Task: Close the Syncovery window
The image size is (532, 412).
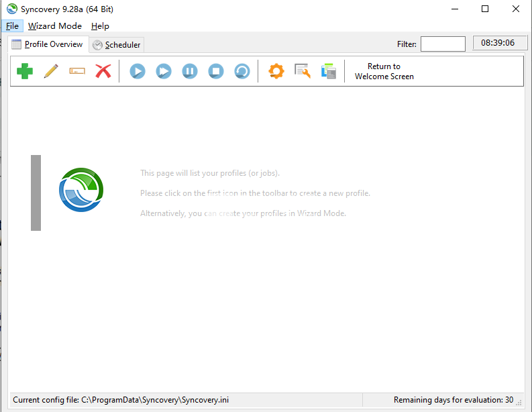Action: (x=515, y=9)
